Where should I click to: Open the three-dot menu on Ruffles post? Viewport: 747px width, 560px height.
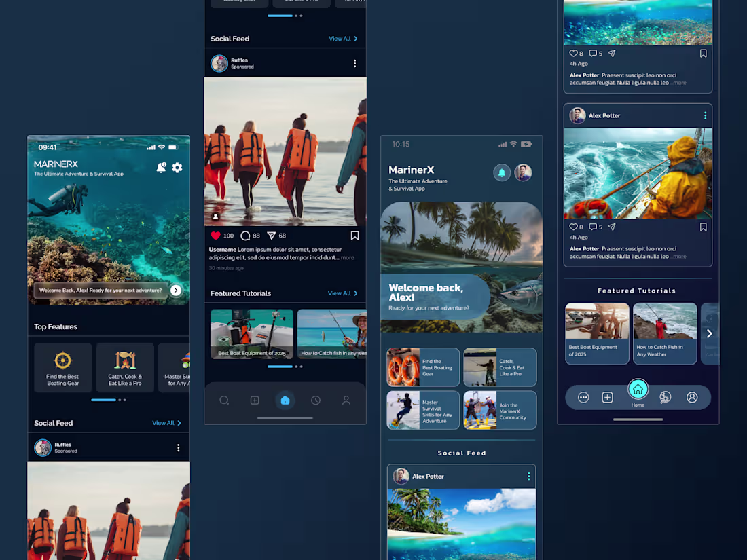point(355,62)
